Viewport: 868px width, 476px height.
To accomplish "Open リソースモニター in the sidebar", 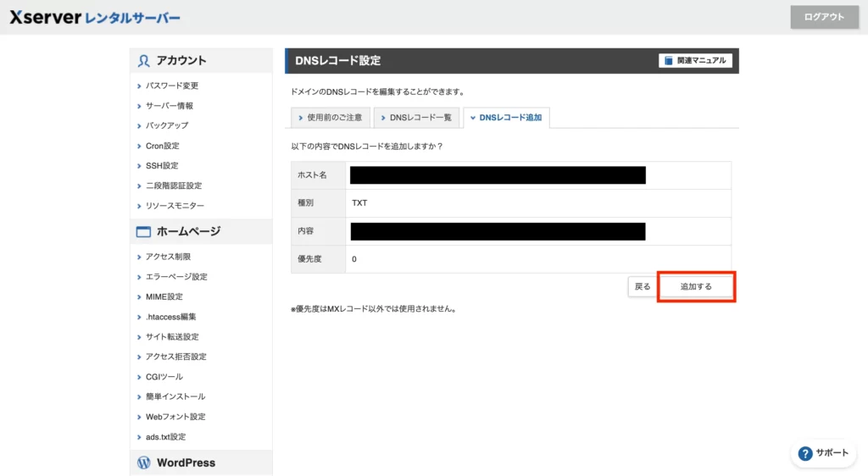I will point(175,206).
